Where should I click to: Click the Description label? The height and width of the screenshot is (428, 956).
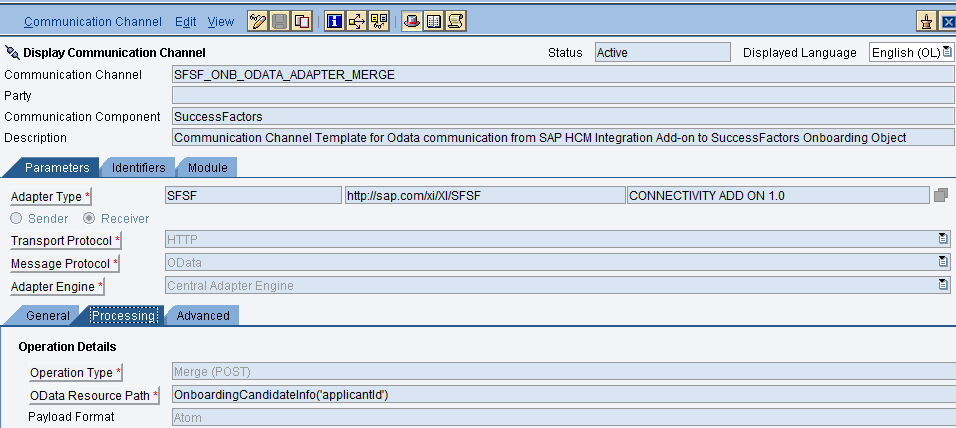[x=35, y=138]
